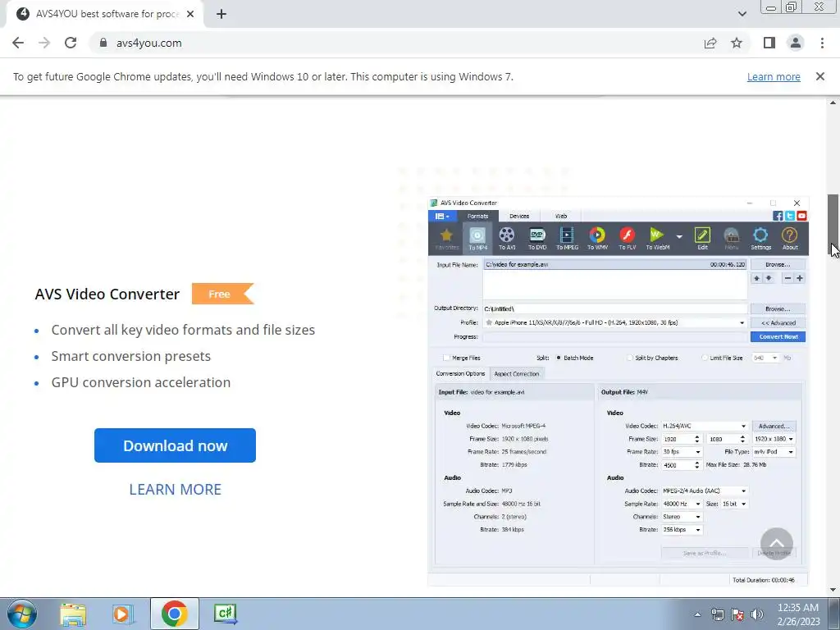Open the File Type m4v iPod dropdown
Viewport: 840px width, 630px height.
pyautogui.click(x=791, y=452)
